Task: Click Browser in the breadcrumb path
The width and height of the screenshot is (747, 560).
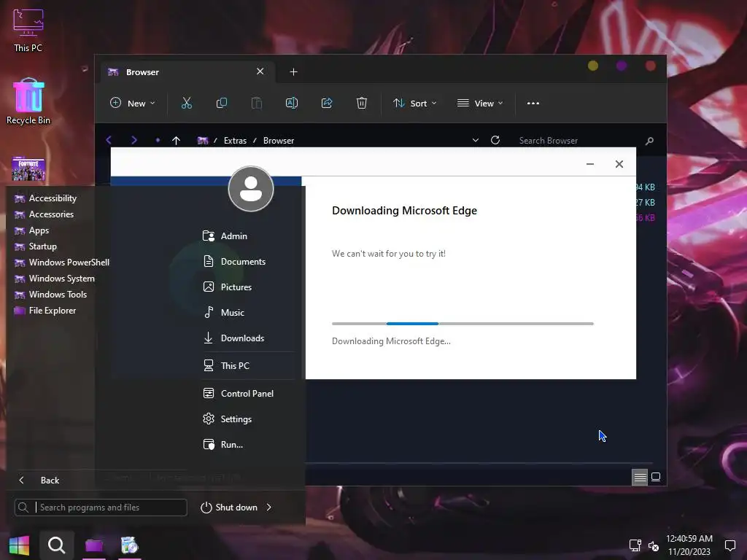Action: click(279, 141)
